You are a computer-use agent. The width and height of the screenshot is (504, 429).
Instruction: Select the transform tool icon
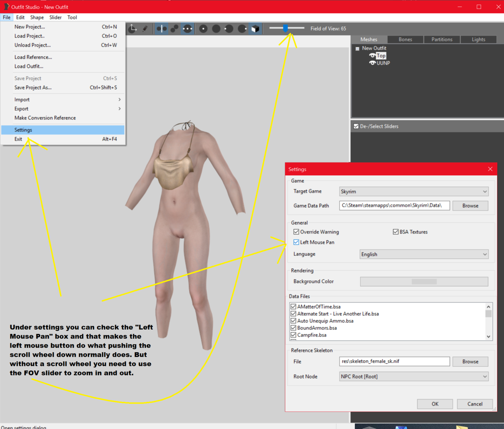tap(133, 29)
